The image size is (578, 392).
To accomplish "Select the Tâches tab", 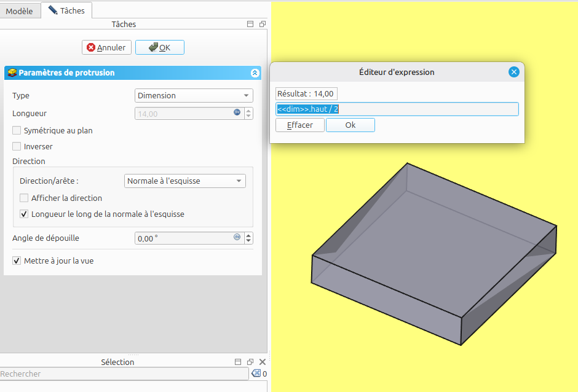I will click(x=66, y=10).
